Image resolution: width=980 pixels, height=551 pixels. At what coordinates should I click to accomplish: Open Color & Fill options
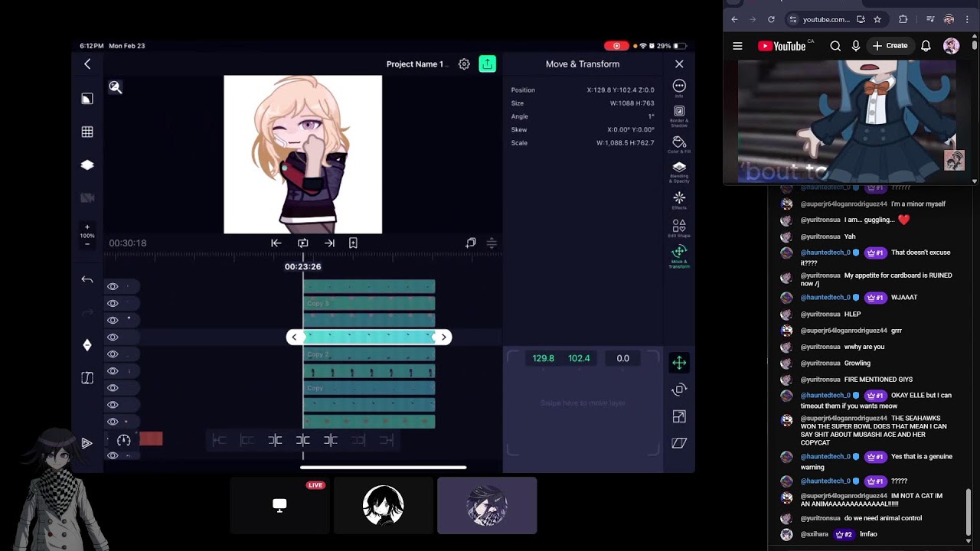tap(679, 145)
